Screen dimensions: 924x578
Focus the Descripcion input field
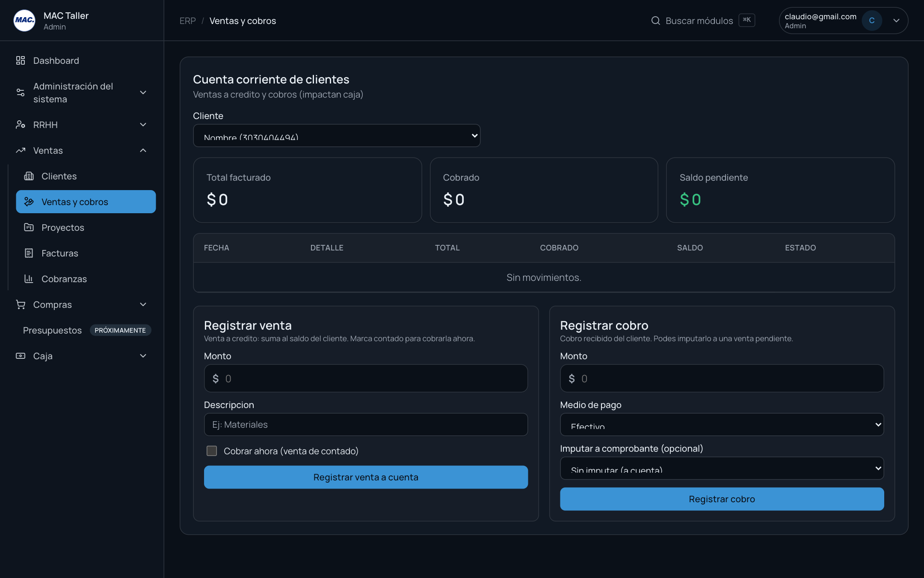pos(366,425)
